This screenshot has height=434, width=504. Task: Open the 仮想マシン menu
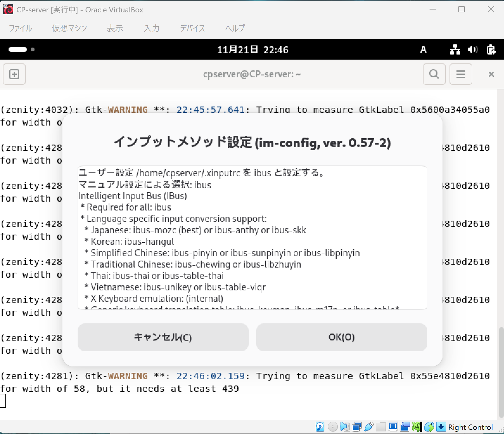69,28
